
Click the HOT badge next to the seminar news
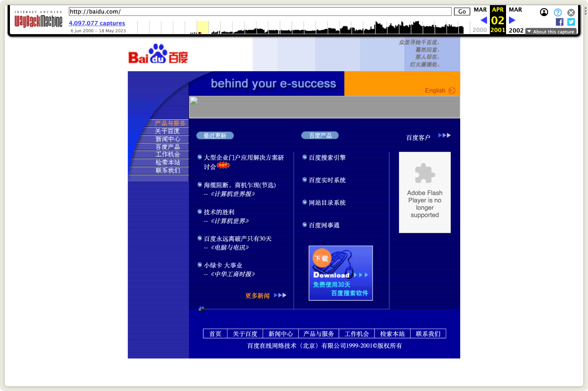pos(223,165)
